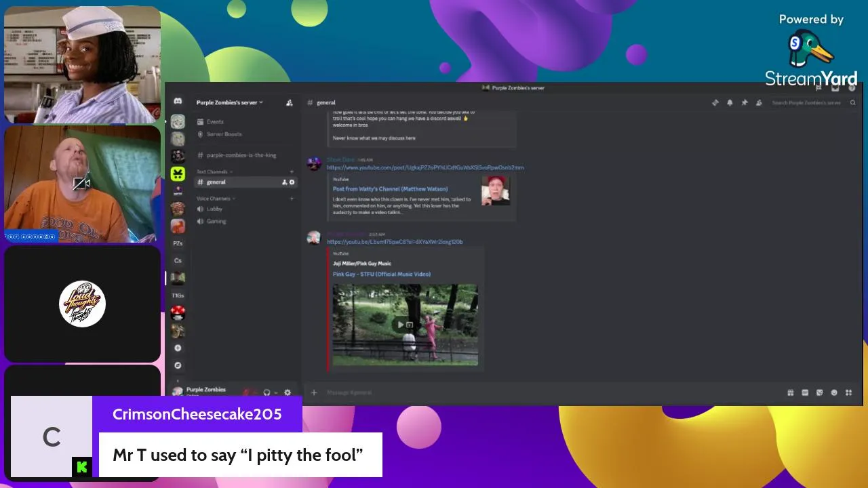
Task: Open the inbox icon in title bar
Action: (x=835, y=88)
